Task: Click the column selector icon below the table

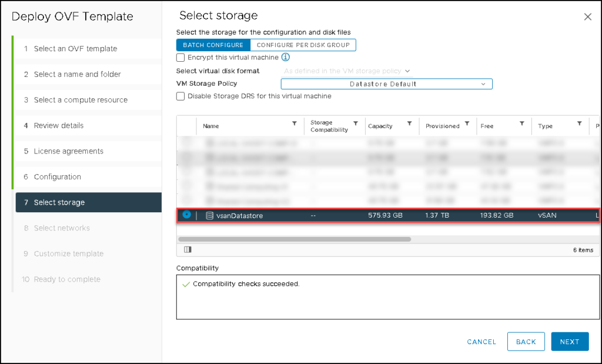Action: [186, 249]
